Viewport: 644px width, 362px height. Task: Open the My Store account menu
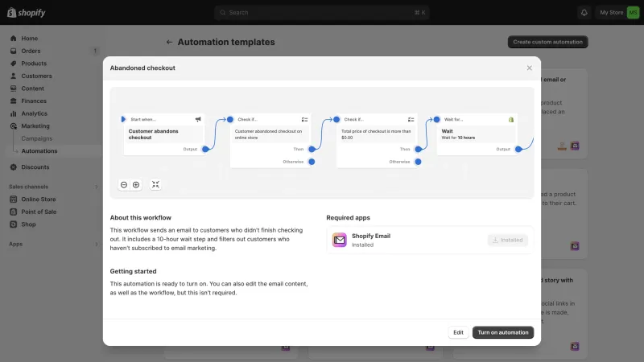(x=618, y=12)
